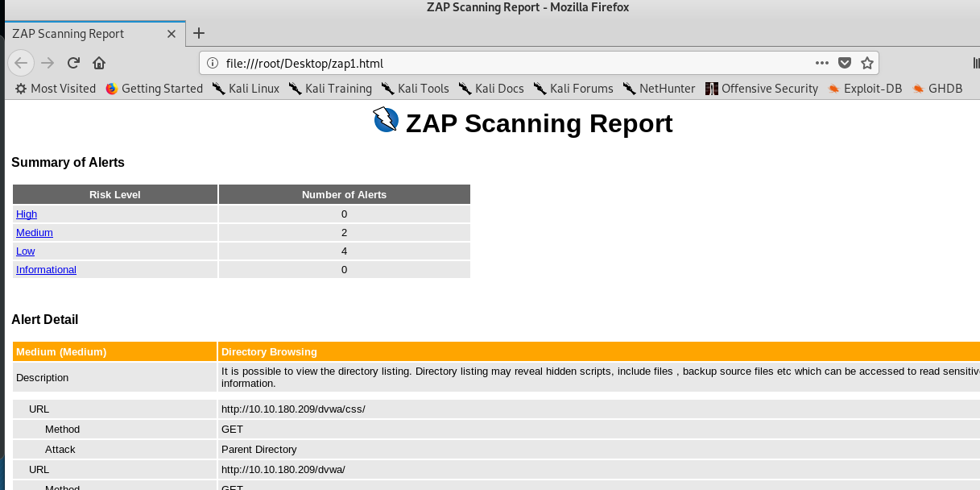Open the Kali Linux bookmark
The height and width of the screenshot is (490, 980).
click(x=246, y=89)
